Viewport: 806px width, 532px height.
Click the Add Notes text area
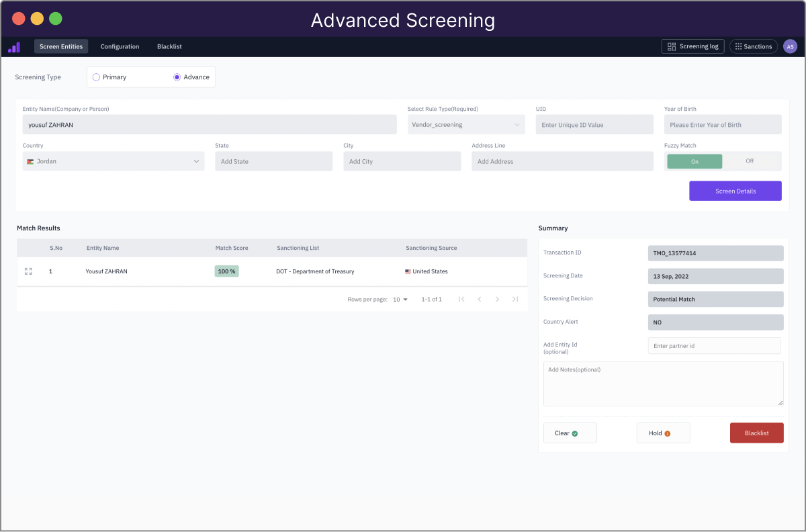tap(663, 383)
